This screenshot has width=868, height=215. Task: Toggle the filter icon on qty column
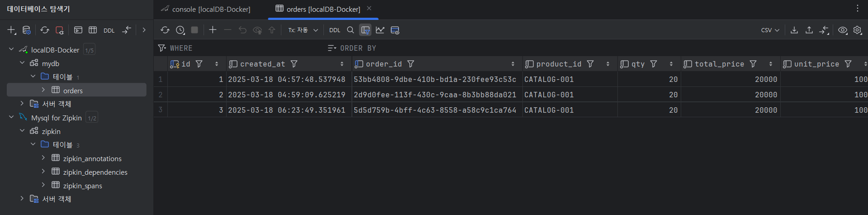[x=654, y=64]
